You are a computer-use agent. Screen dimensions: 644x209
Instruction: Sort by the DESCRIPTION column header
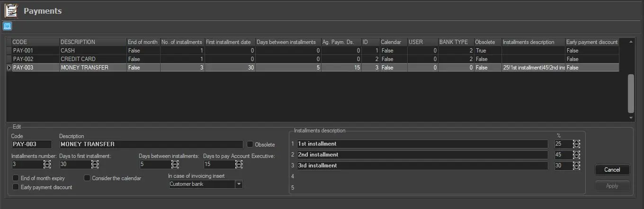click(93, 42)
